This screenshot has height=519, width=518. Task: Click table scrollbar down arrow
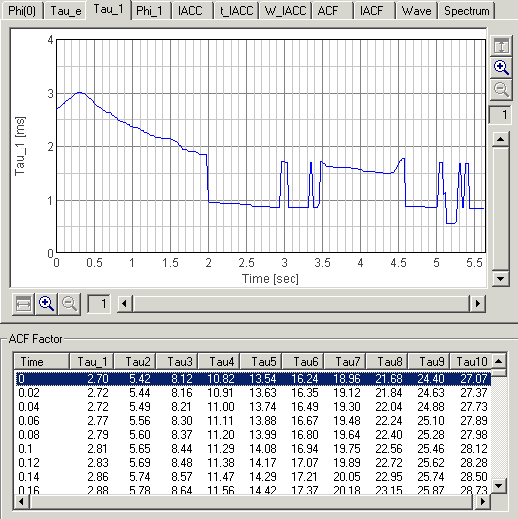tap(499, 486)
